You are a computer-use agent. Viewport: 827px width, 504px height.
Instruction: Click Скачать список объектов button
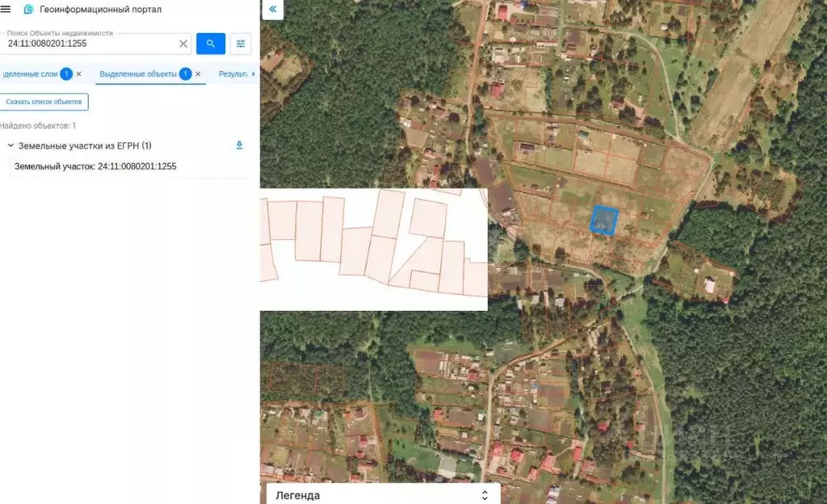coord(44,102)
